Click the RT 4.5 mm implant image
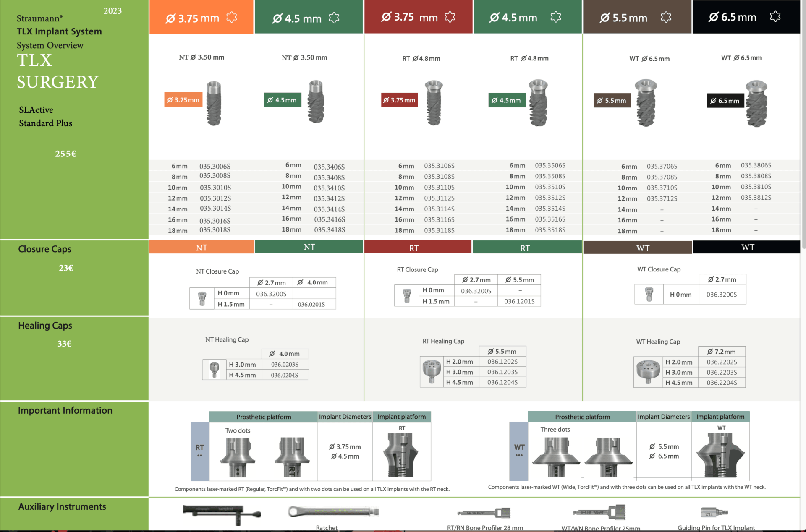 tap(539, 103)
